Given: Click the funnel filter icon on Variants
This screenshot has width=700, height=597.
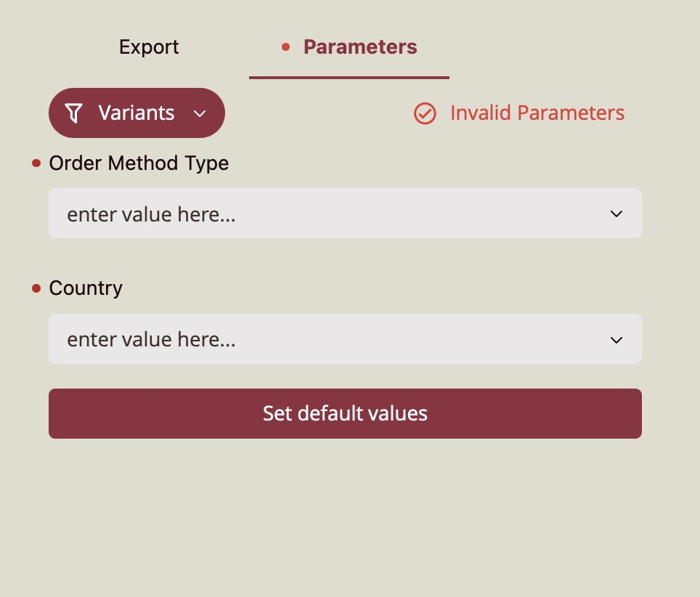Looking at the screenshot, I should [73, 113].
